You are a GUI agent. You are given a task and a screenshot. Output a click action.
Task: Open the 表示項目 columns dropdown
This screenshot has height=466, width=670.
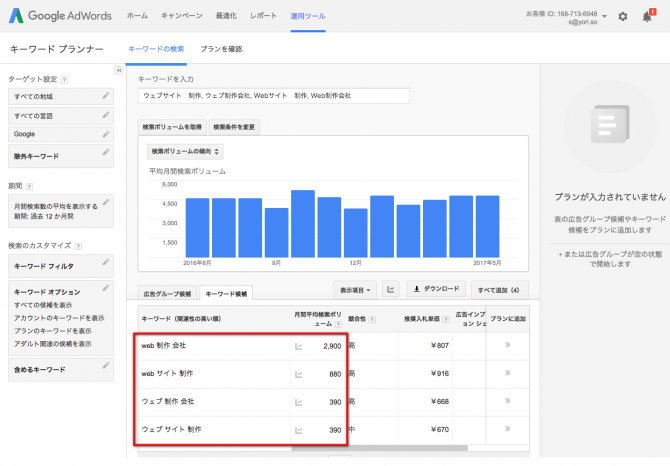355,290
